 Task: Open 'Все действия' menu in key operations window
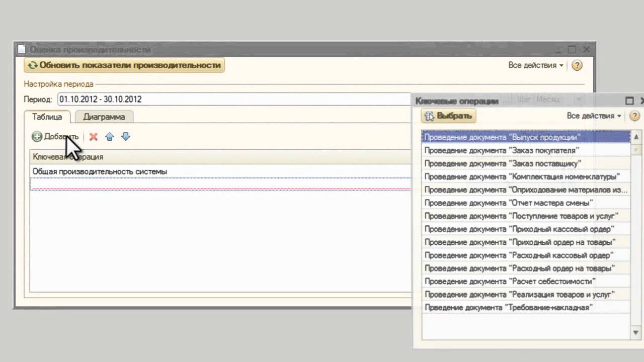594,116
